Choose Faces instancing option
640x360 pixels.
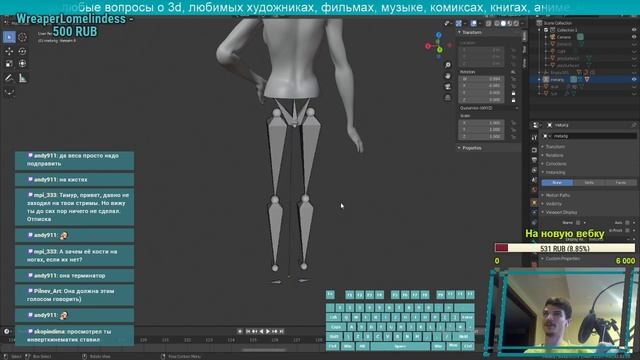[x=621, y=182]
